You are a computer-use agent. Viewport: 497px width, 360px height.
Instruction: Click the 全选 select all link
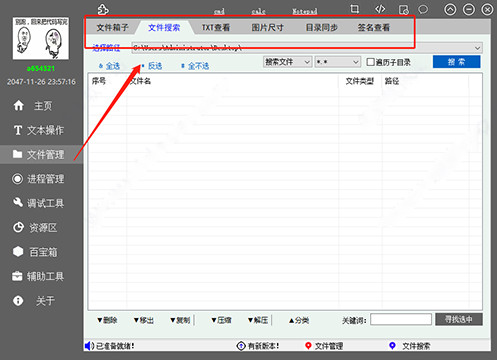[110, 66]
